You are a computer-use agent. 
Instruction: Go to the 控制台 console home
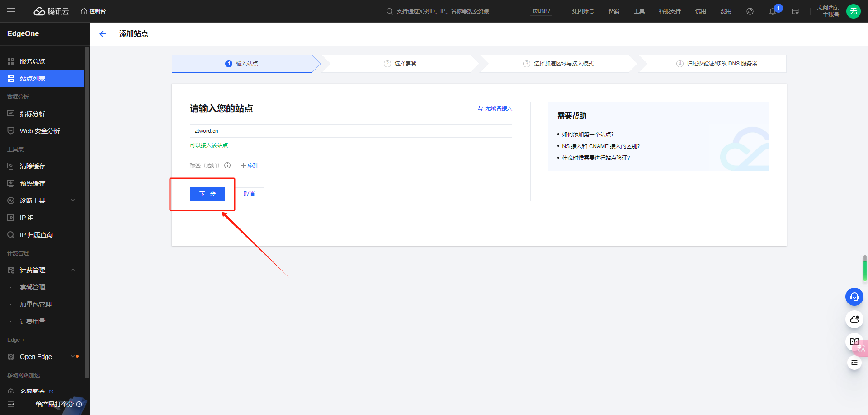(x=93, y=11)
